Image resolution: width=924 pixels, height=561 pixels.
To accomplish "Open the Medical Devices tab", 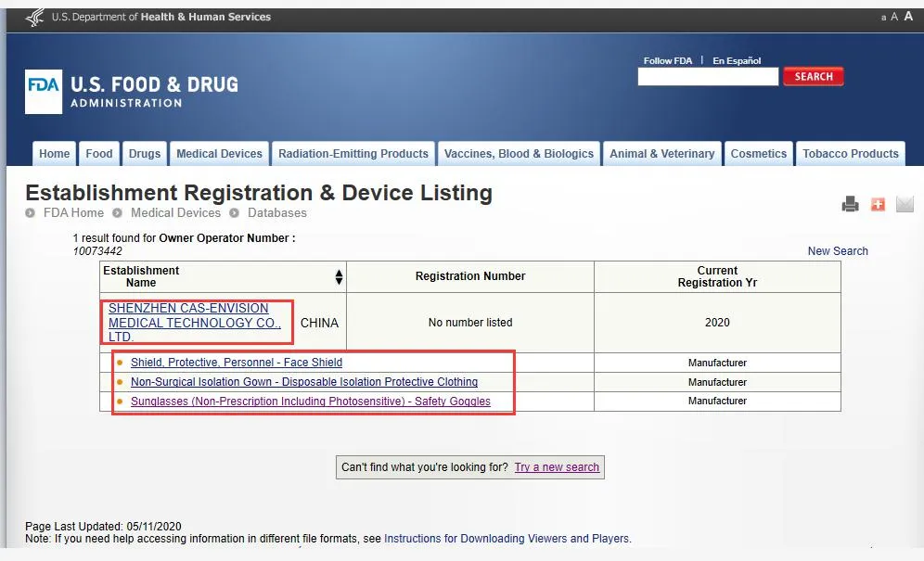I will 219,153.
